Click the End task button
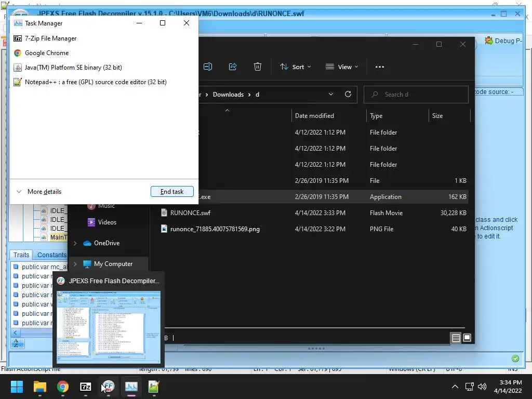 tap(172, 192)
